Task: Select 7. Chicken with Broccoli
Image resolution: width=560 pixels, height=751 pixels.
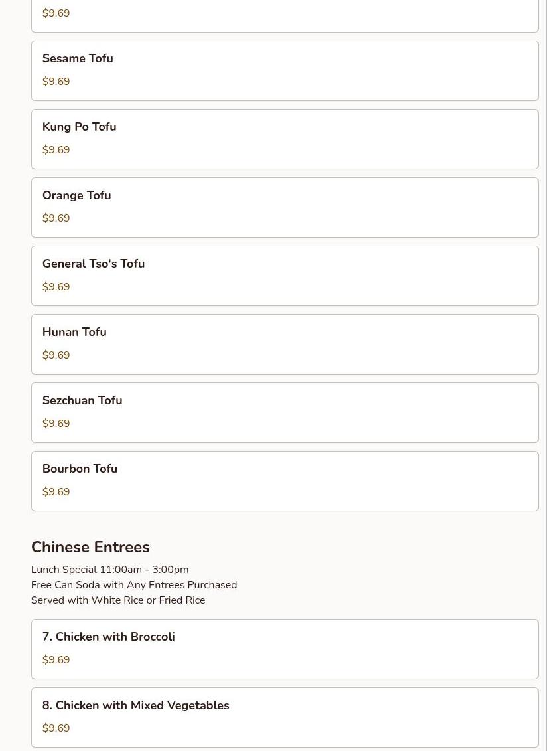Action: 284,649
